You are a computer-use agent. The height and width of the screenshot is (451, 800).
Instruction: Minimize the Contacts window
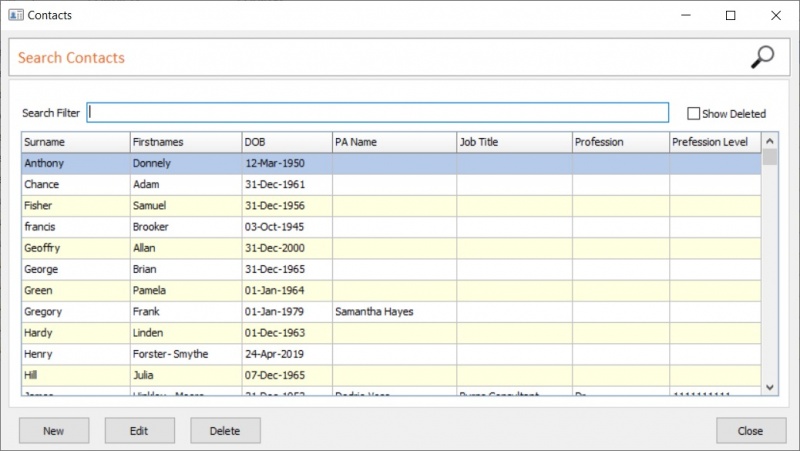686,15
